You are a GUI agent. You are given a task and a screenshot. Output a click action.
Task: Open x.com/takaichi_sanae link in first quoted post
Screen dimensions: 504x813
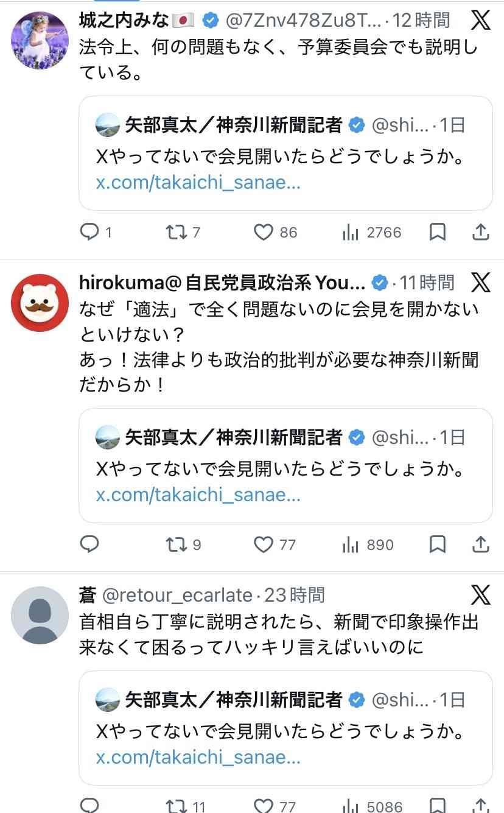[198, 183]
